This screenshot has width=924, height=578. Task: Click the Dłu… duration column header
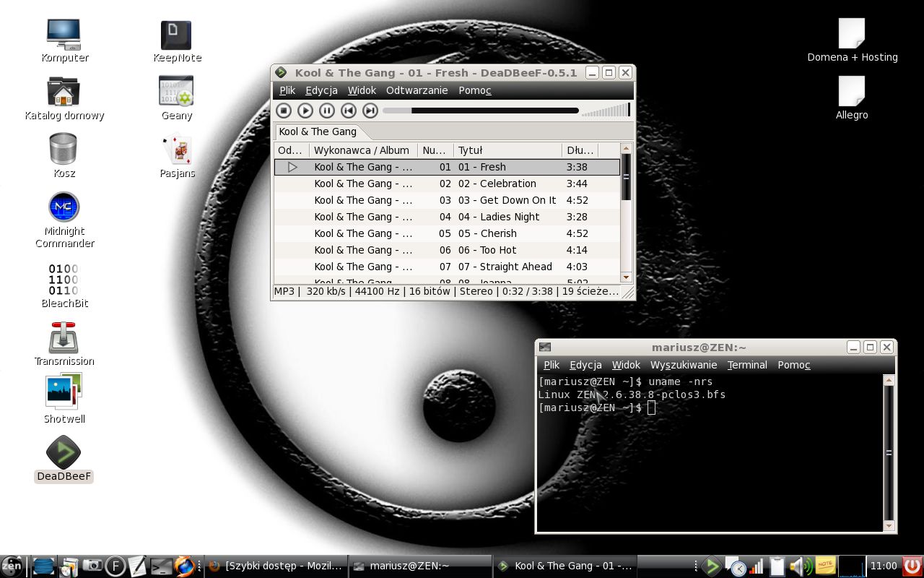point(580,150)
